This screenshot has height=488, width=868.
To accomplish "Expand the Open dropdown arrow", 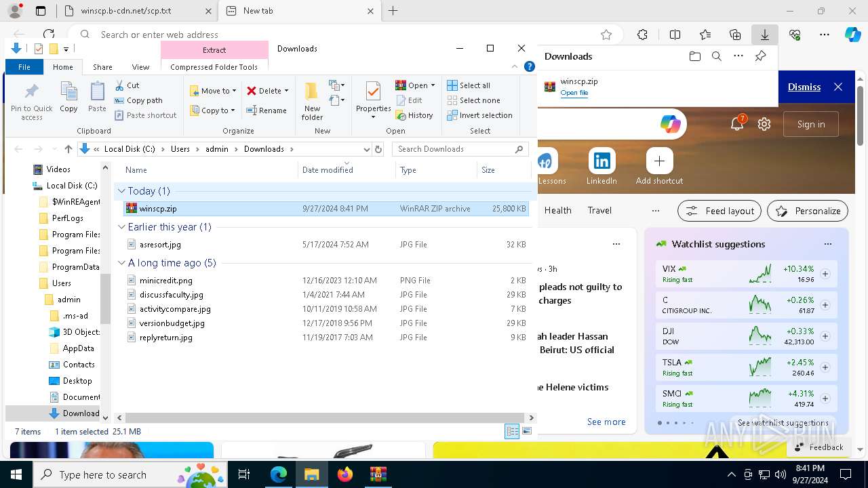I will click(x=433, y=85).
